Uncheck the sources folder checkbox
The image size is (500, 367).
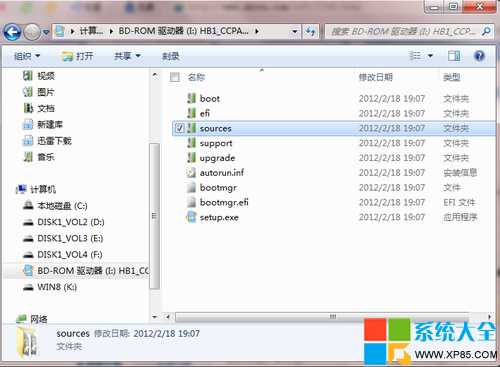[179, 128]
